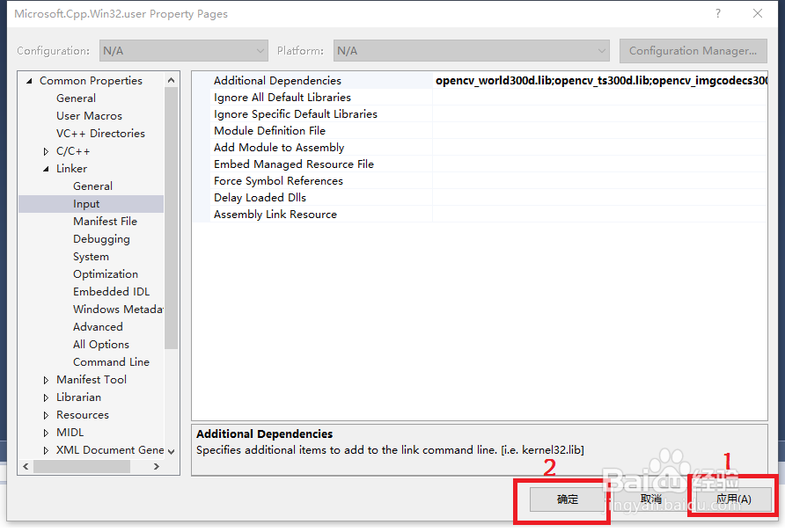Select the MIDL tree item
This screenshot has height=532, width=785.
tap(70, 433)
